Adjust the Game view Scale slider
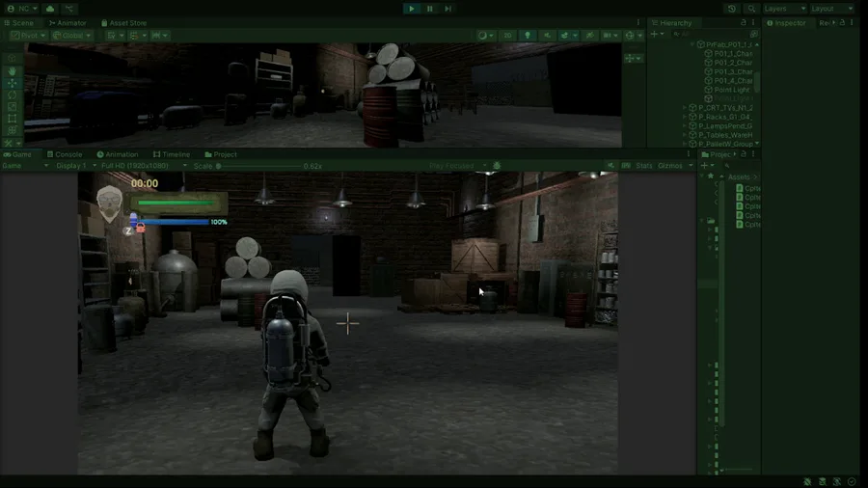This screenshot has width=868, height=488. pos(258,166)
